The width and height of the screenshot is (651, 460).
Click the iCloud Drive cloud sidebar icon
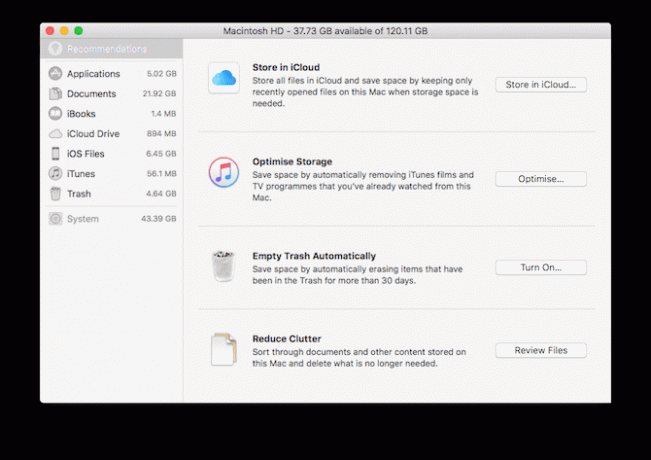(x=55, y=134)
